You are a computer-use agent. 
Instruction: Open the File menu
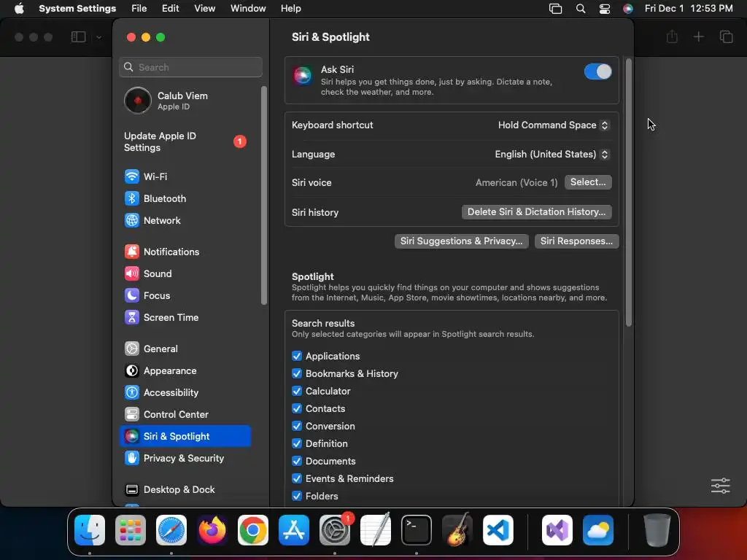click(139, 9)
